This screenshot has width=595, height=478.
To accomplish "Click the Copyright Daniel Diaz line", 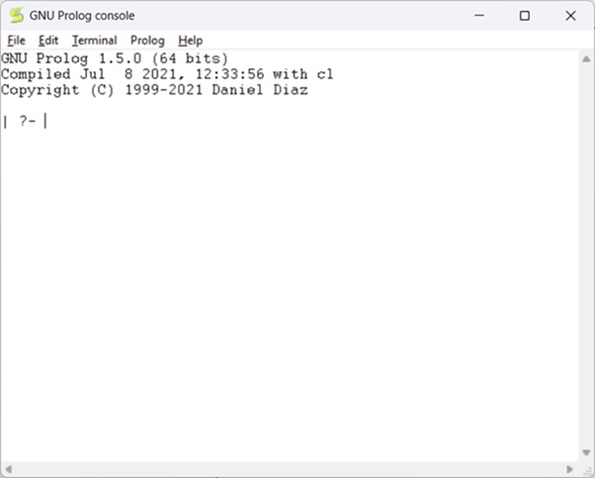I will [154, 90].
